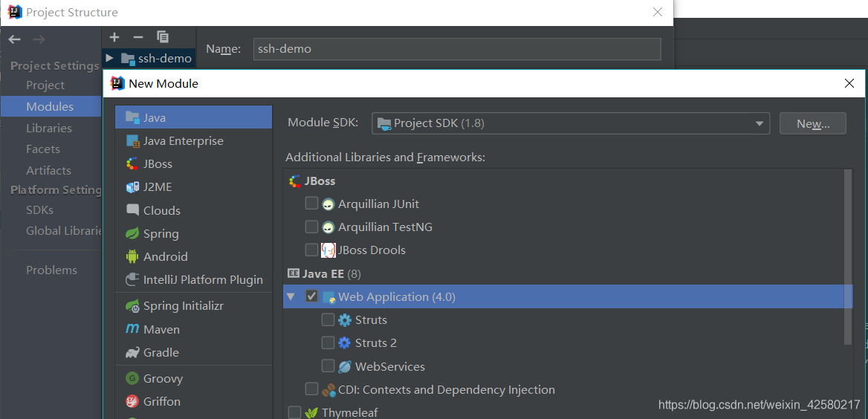Expand the ssh-demo module tree arrow
The height and width of the screenshot is (419, 868).
(109, 58)
